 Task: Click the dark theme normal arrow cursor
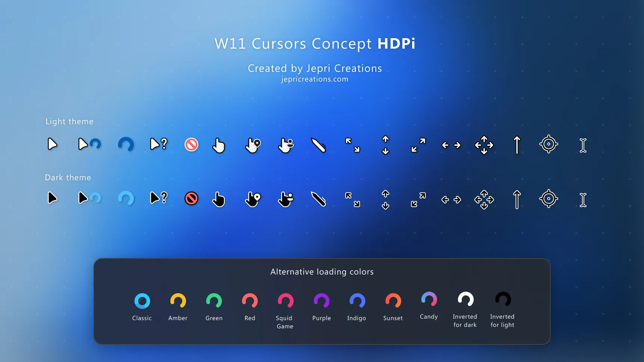click(53, 199)
